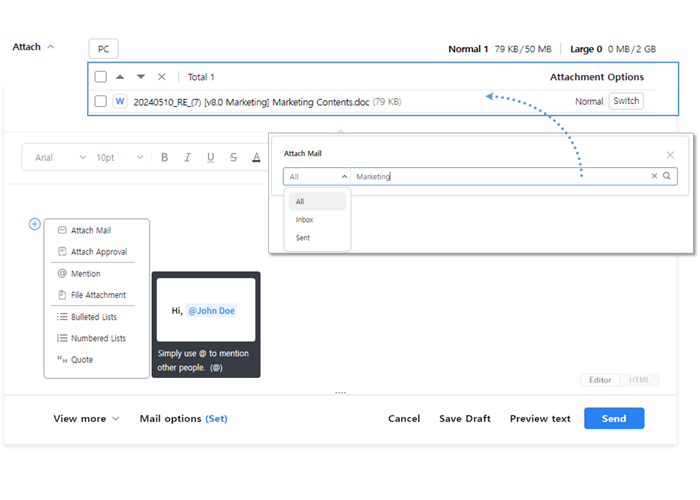
Task: Apply Italic formatting in the toolbar
Action: tap(187, 158)
